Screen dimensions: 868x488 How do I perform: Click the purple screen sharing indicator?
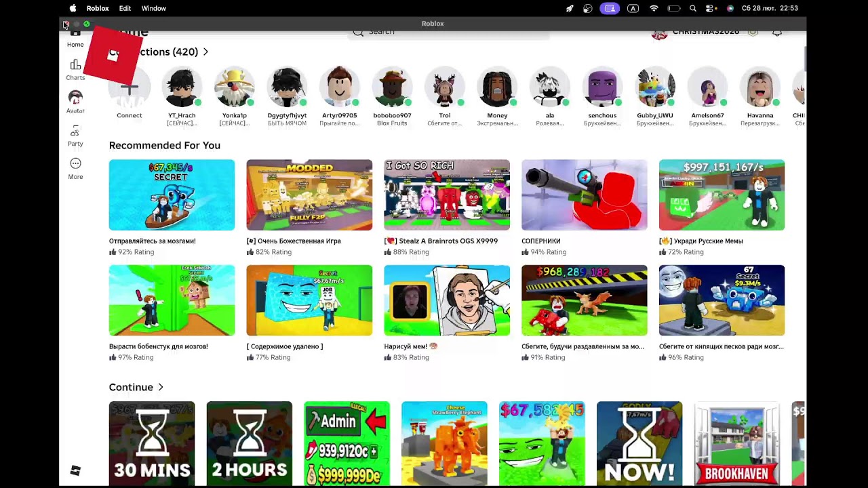coord(610,8)
